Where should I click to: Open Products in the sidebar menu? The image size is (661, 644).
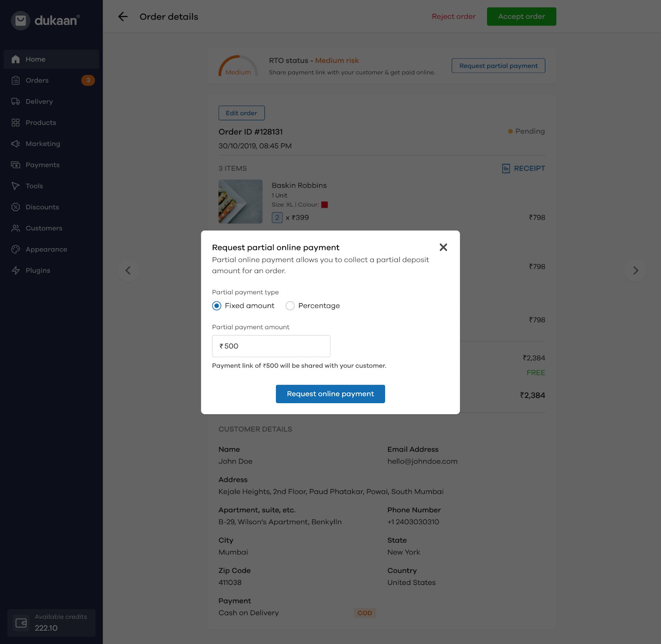51,122
